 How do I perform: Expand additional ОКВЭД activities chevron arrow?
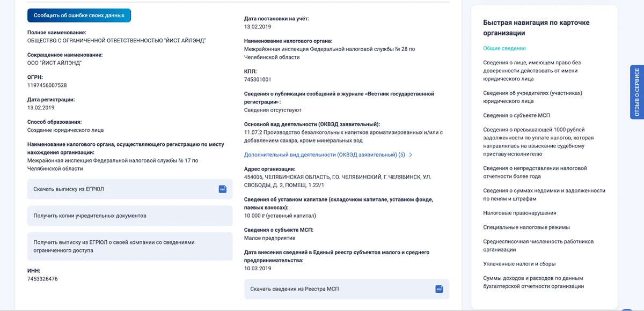[x=411, y=155]
